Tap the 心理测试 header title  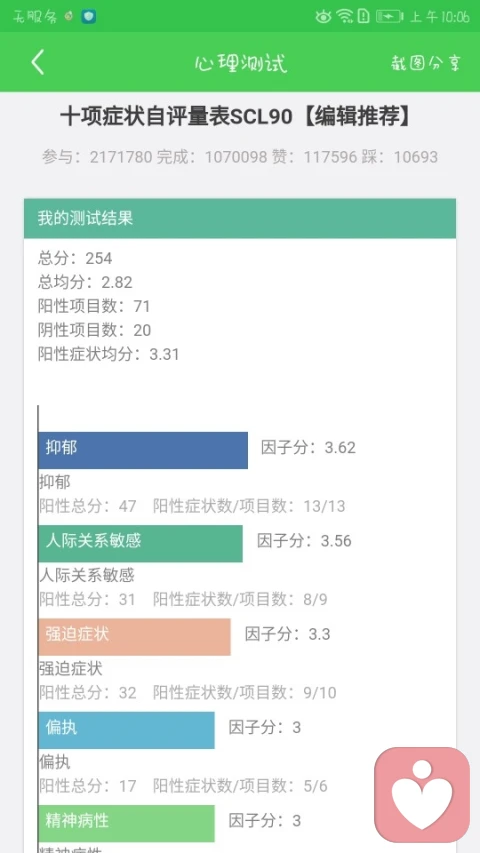[x=240, y=63]
